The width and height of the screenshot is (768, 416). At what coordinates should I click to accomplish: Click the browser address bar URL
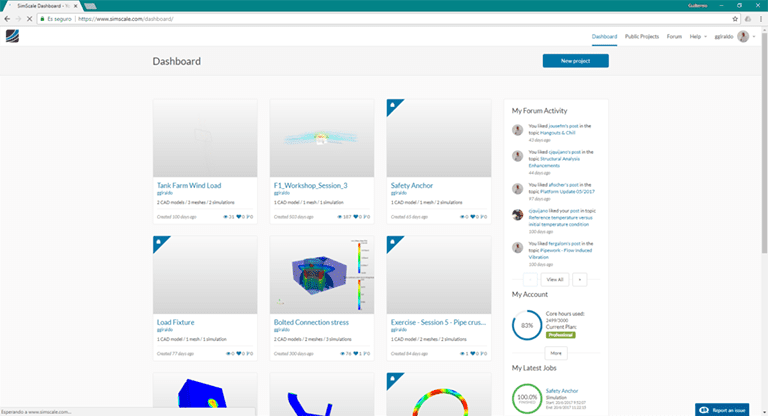click(125, 19)
